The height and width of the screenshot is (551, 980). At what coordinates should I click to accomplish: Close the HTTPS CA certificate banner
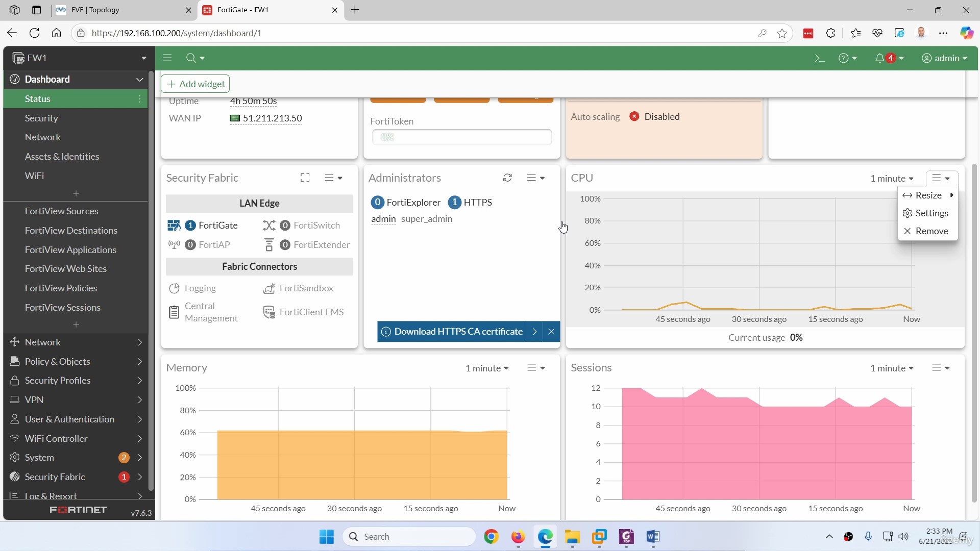[x=551, y=332]
